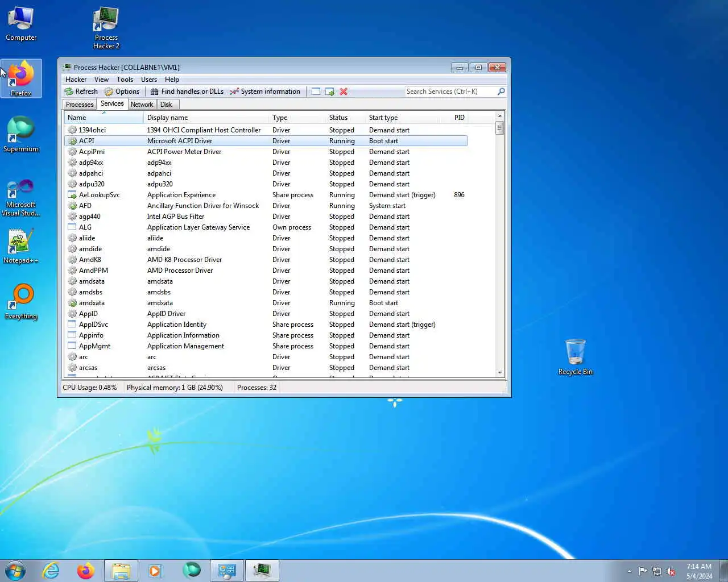
Task: Switch to the Processes tab
Action: 80,105
